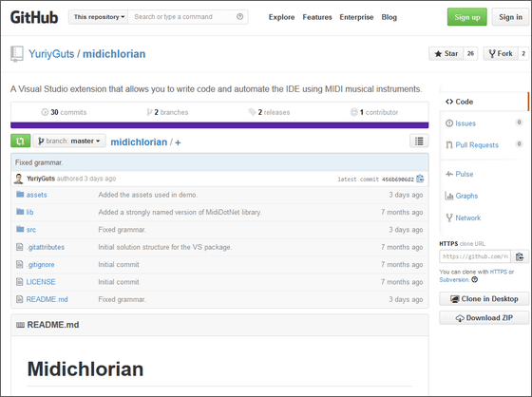Click the LICENSE file icon

[x=20, y=282]
